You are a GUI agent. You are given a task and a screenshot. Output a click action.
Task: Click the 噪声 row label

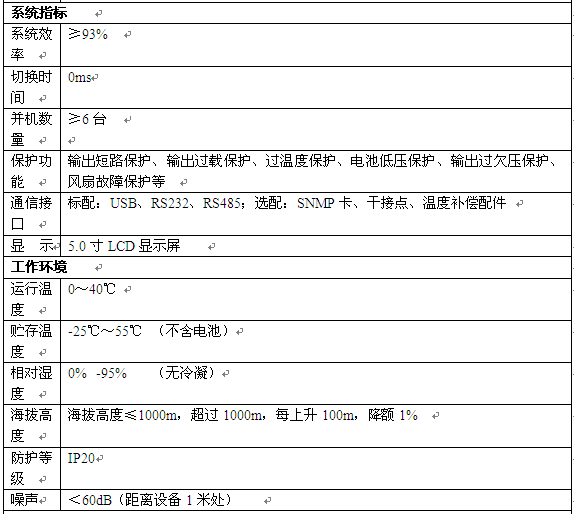tap(24, 500)
